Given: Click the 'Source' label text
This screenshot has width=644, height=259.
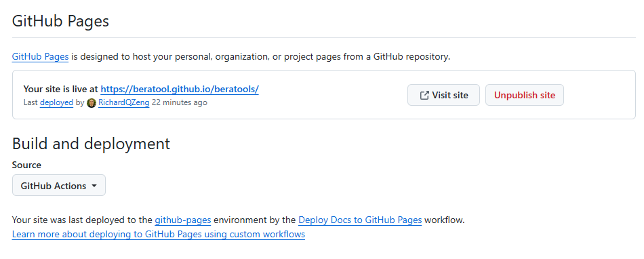Looking at the screenshot, I should [x=26, y=165].
